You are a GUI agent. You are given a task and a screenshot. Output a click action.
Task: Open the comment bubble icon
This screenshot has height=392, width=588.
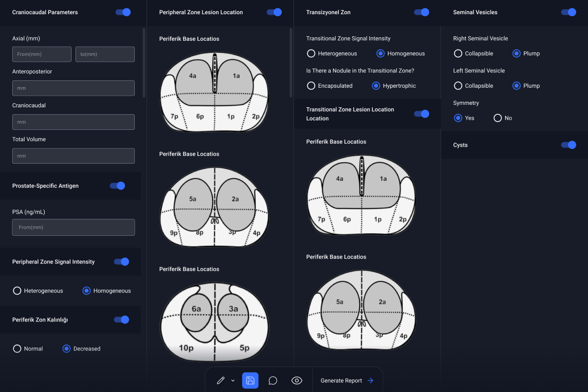(273, 381)
